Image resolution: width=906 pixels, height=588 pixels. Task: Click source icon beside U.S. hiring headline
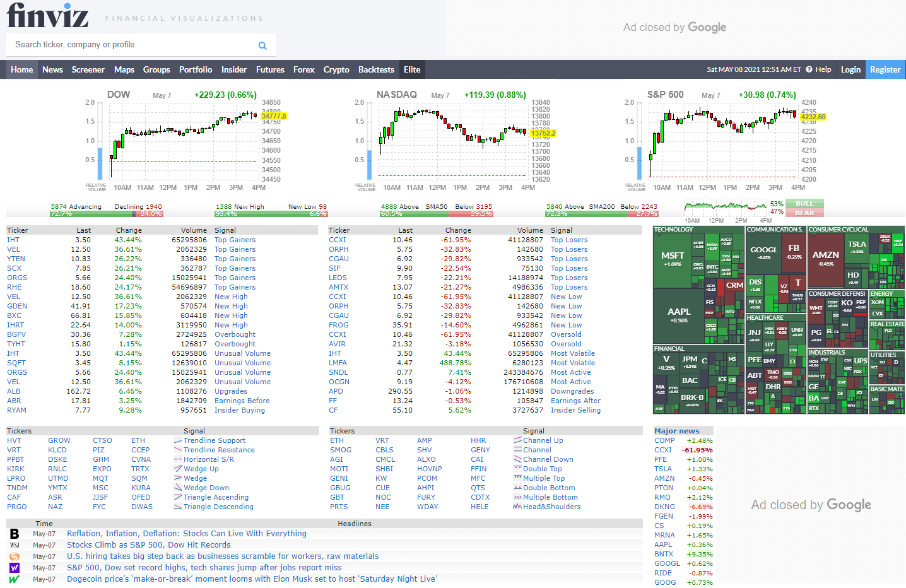click(x=15, y=556)
